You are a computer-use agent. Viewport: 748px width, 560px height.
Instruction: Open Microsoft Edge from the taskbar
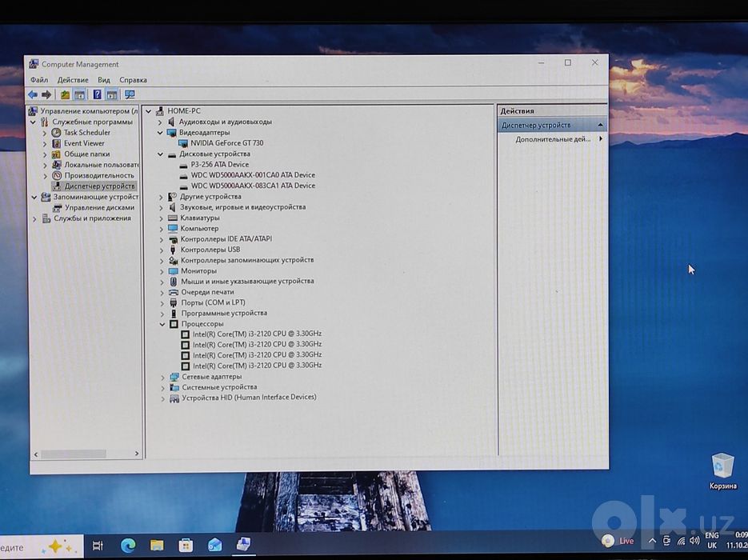tap(128, 545)
